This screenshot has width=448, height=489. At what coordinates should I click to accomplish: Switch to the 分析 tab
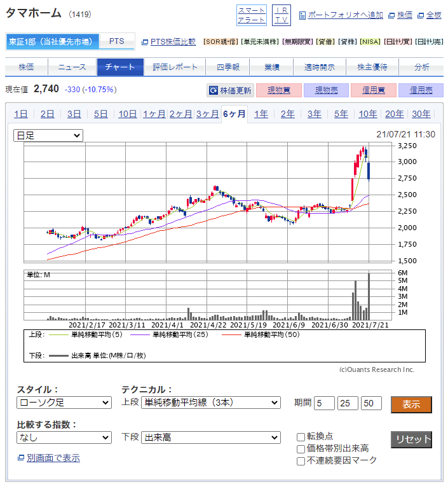point(421,67)
